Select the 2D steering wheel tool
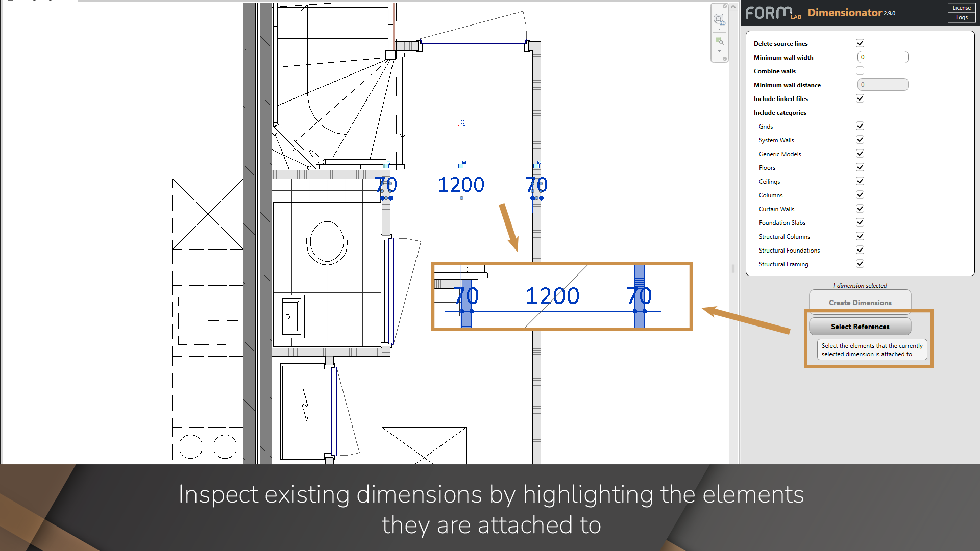980x551 pixels. [720, 19]
